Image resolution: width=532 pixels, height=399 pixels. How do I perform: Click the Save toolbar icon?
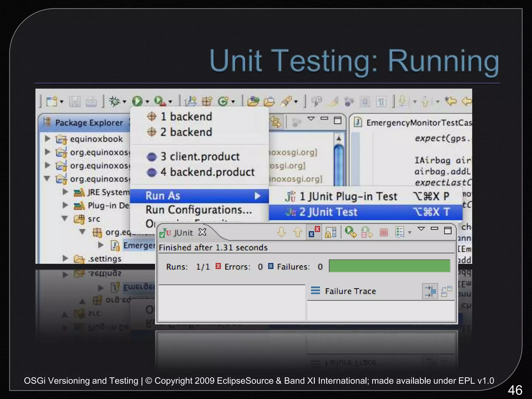75,102
